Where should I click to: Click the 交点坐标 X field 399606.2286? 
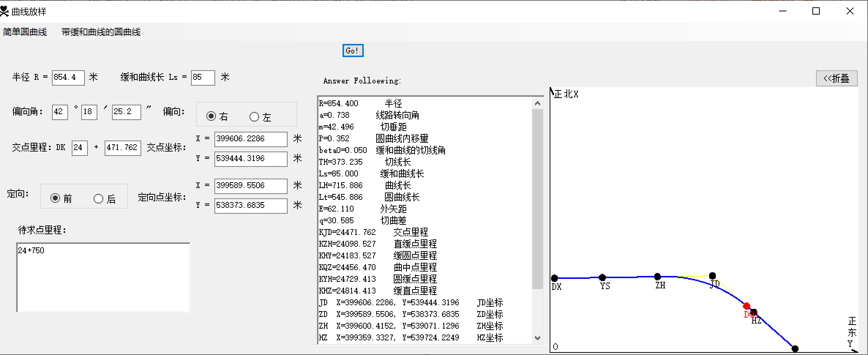pyautogui.click(x=251, y=139)
